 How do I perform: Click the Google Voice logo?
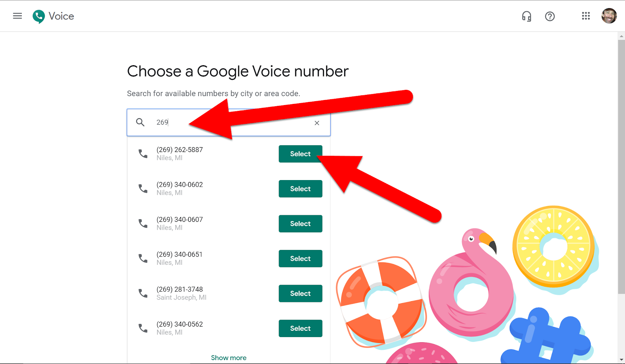point(39,16)
